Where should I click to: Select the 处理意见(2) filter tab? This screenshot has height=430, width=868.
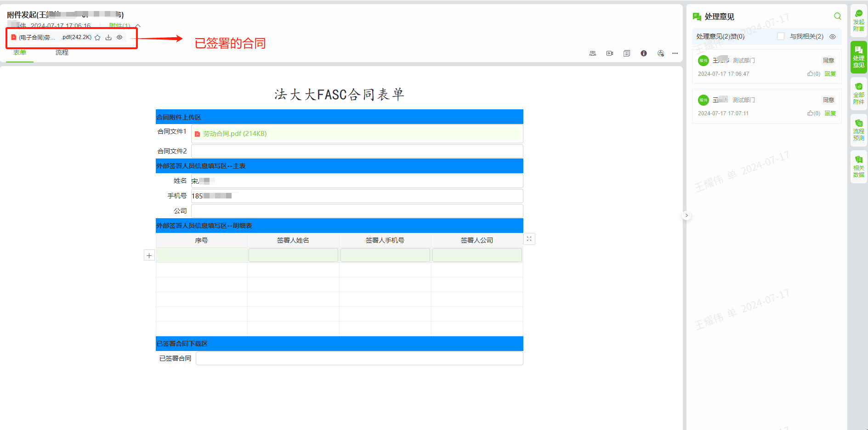pyautogui.click(x=713, y=36)
